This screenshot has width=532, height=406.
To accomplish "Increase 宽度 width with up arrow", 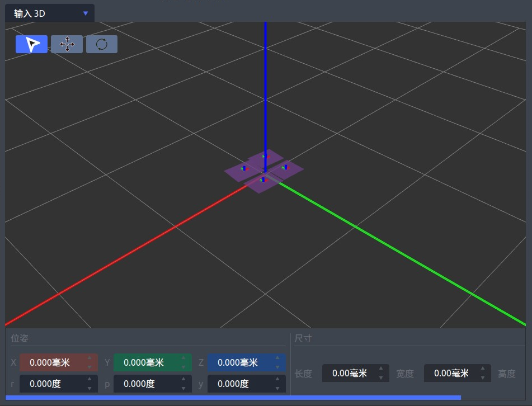I will (483, 369).
